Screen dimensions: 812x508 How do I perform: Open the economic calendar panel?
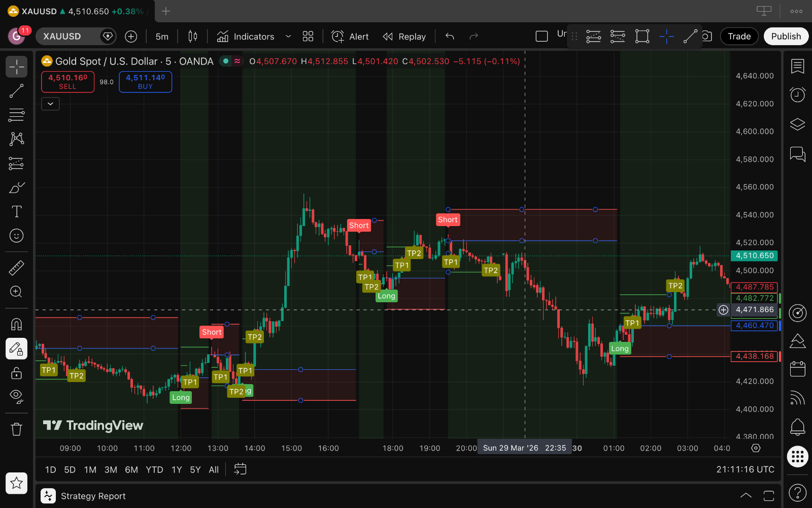point(797,369)
